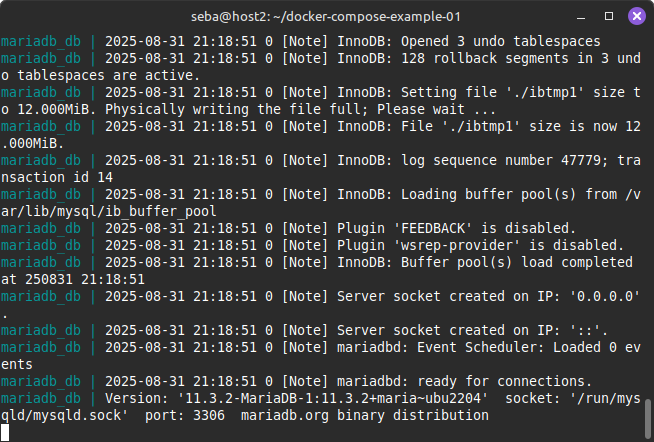Click the 'log sequence number 47779' text
This screenshot has width=654, height=442.
coord(506,160)
